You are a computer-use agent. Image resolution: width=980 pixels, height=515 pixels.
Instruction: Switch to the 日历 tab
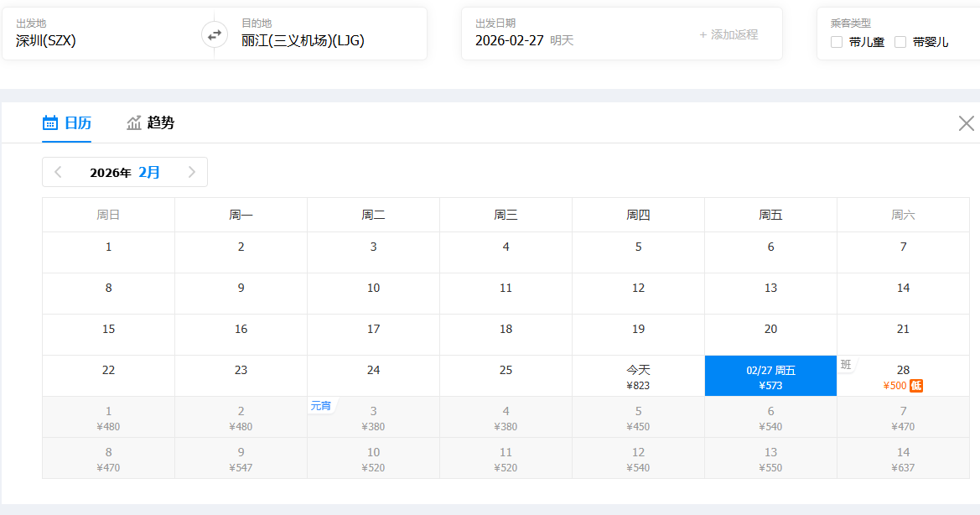click(x=77, y=123)
